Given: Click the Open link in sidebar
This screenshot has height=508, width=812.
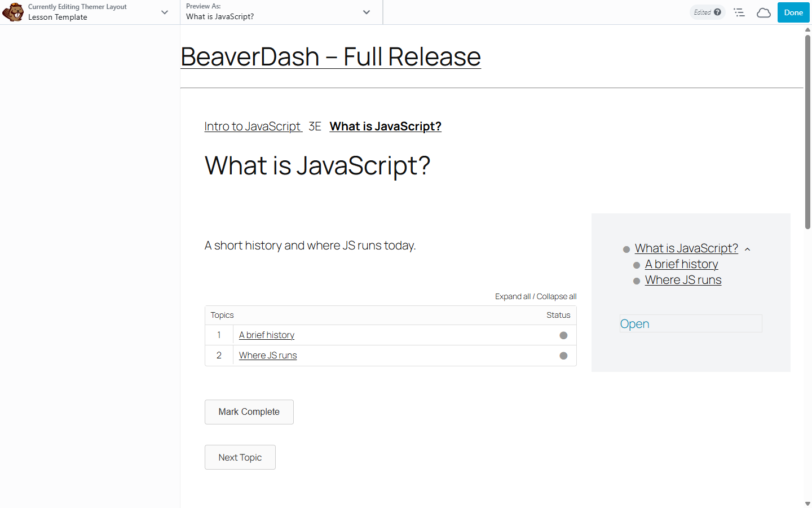Looking at the screenshot, I should tap(635, 323).
